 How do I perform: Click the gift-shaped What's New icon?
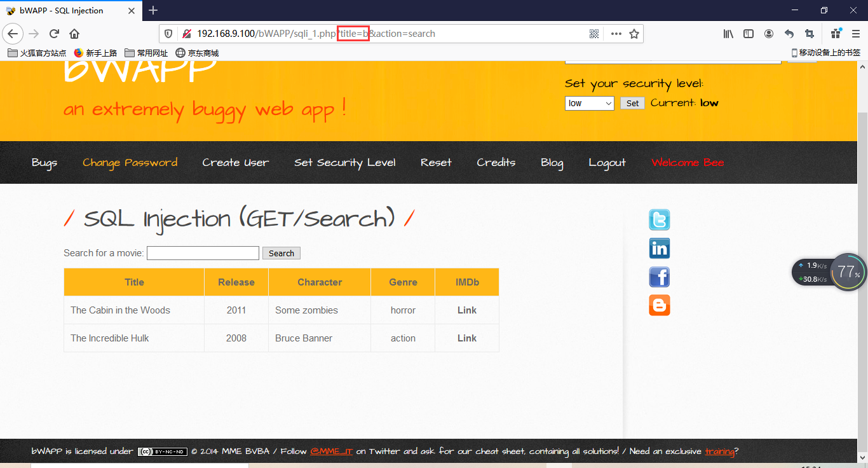click(x=834, y=34)
